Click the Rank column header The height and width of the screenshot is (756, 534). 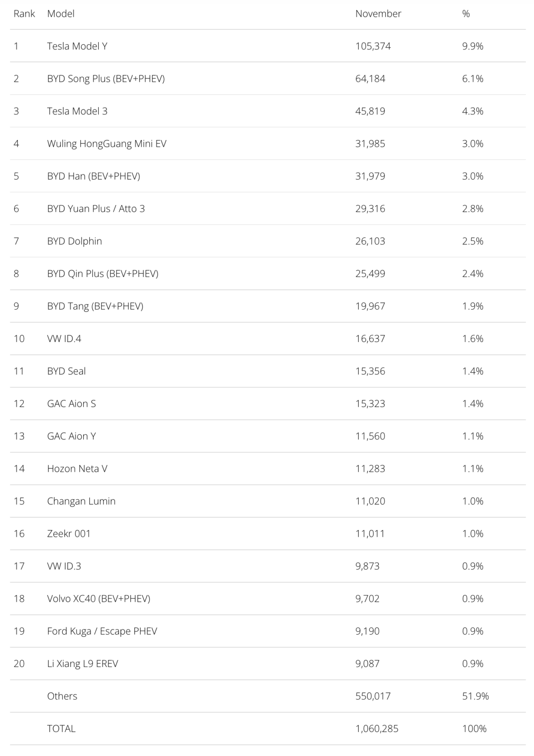click(x=24, y=14)
